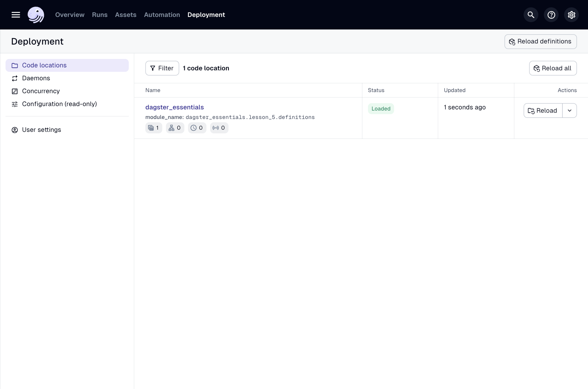Open settings gear icon
588x389 pixels.
[571, 15]
